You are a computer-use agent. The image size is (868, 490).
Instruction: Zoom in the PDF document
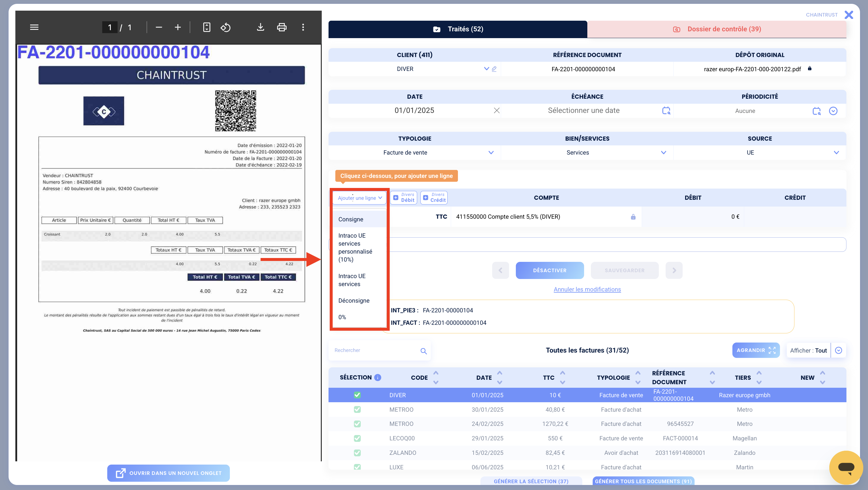(x=178, y=27)
